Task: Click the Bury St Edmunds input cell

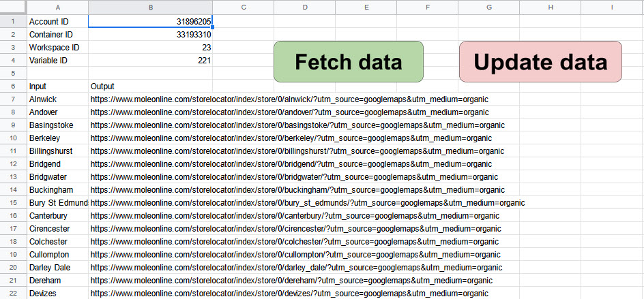Action: point(57,203)
